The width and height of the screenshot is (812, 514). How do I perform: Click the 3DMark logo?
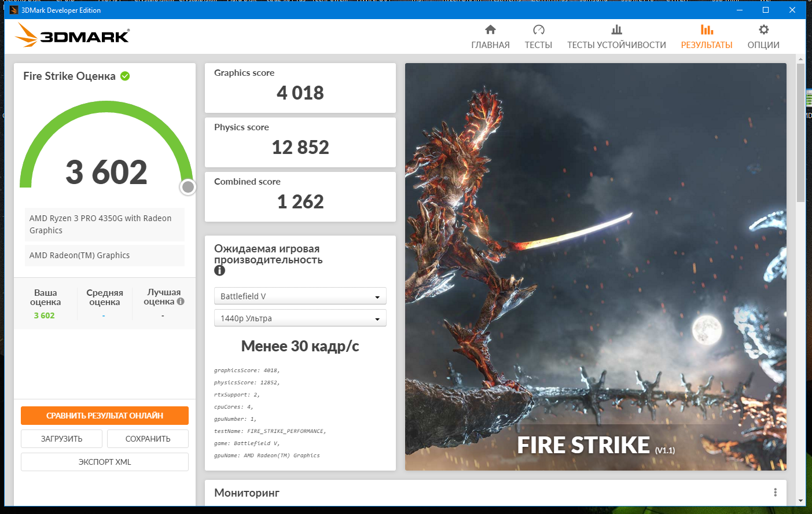(72, 36)
